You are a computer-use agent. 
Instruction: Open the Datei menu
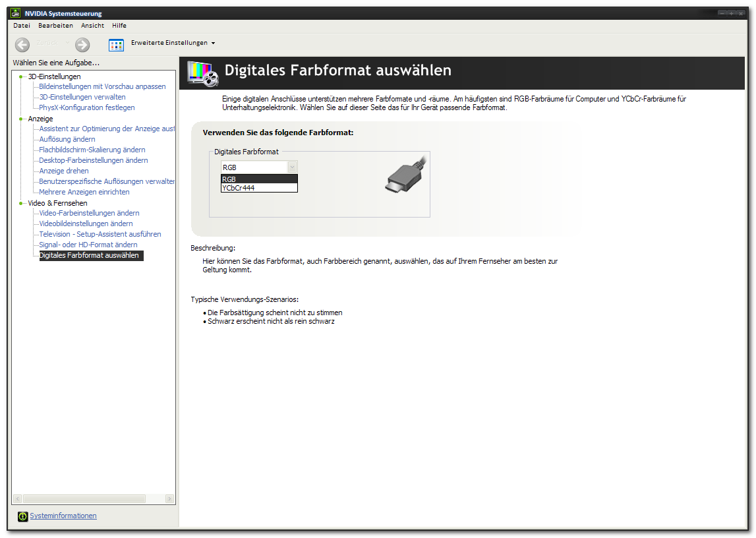point(22,26)
